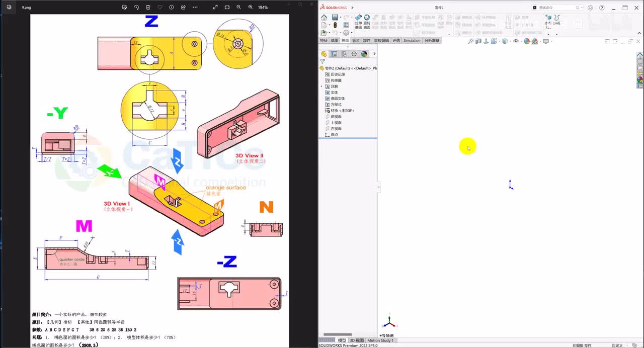This screenshot has width=644, height=348.
Task: Select 方程式 in feature tree
Action: point(334,105)
